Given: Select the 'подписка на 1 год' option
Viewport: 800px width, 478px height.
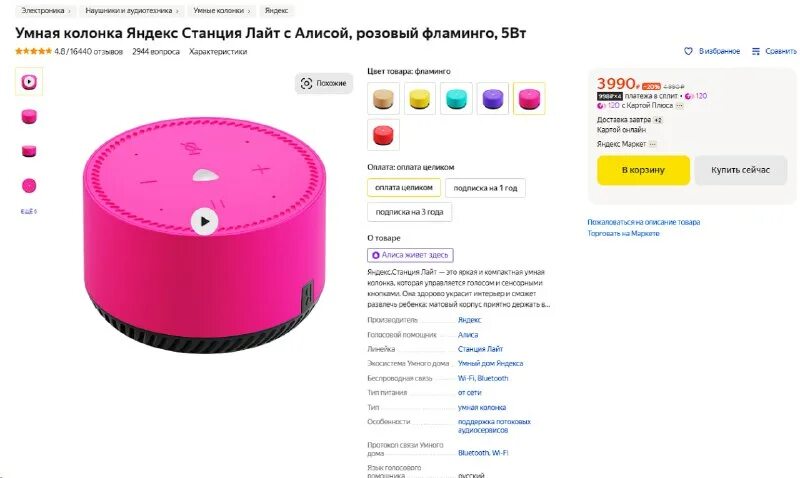Looking at the screenshot, I should pos(485,188).
